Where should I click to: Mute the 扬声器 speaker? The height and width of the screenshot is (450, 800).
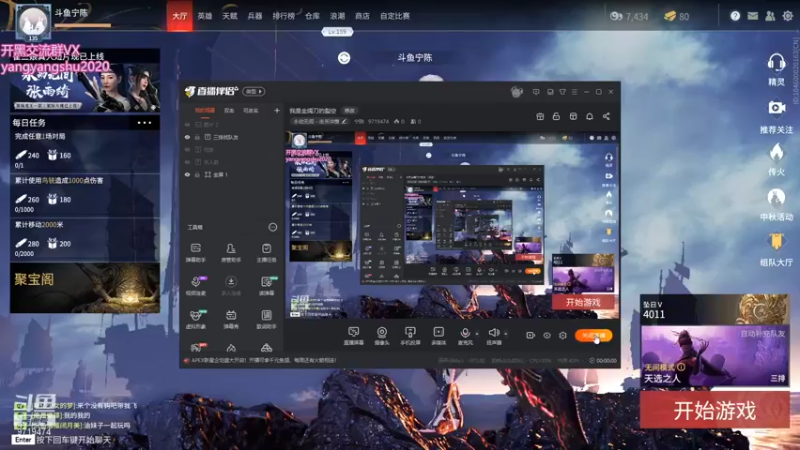493,336
